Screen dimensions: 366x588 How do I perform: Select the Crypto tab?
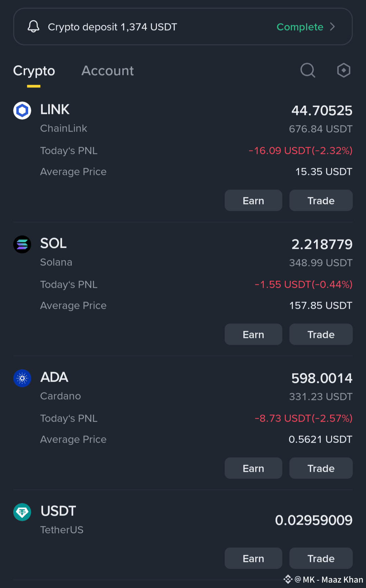point(34,71)
